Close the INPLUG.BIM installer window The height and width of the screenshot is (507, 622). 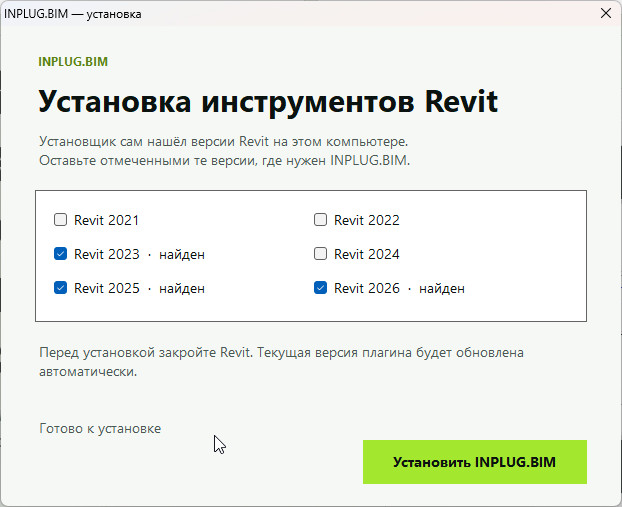606,13
